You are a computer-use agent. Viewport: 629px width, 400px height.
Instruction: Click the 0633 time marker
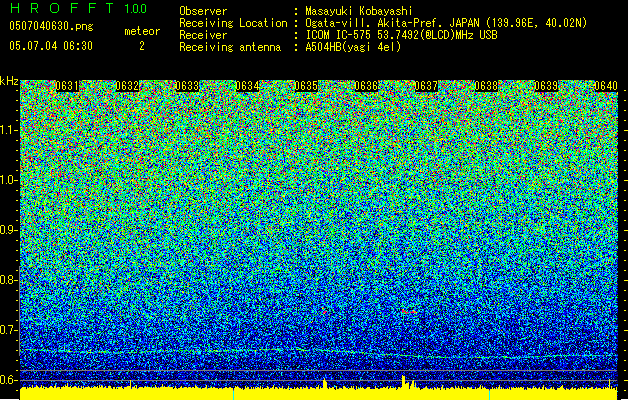click(x=187, y=86)
